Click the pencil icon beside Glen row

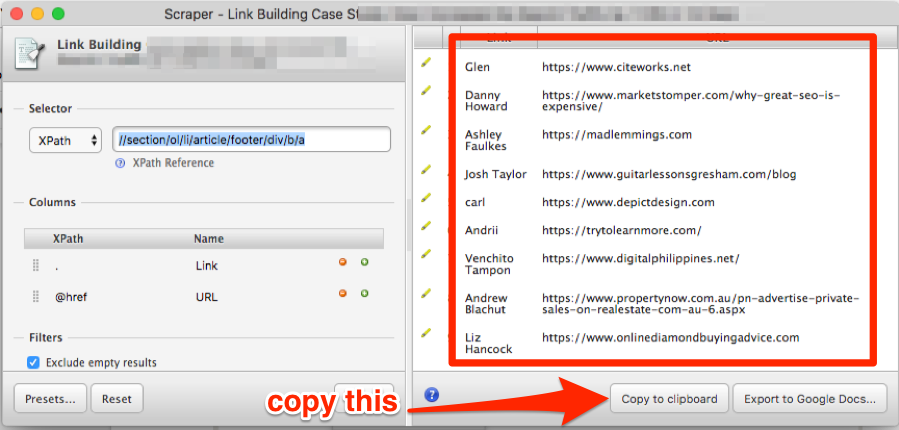click(425, 62)
